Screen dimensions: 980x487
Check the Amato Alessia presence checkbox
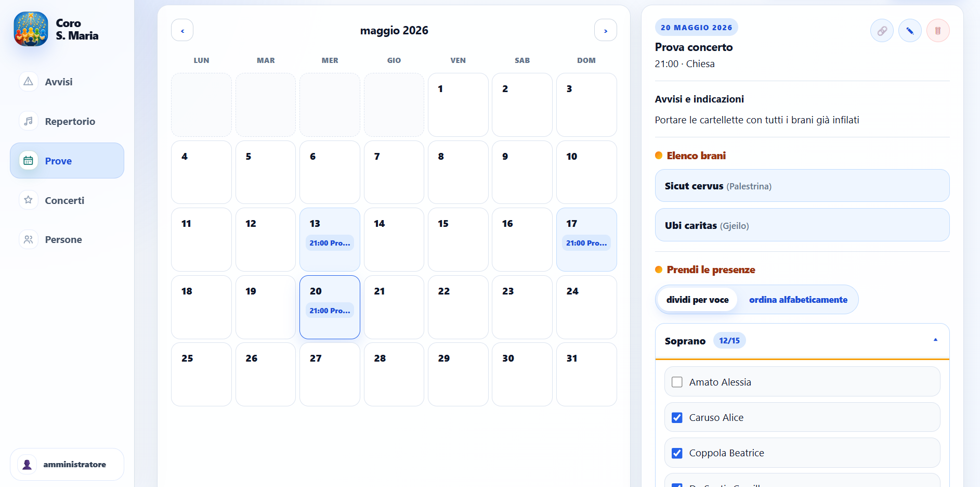point(677,382)
